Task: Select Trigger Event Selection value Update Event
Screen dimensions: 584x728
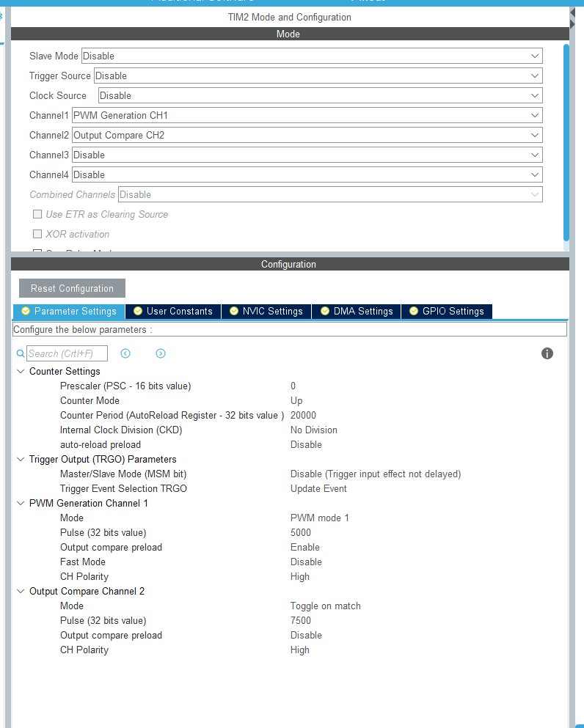Action: click(318, 488)
